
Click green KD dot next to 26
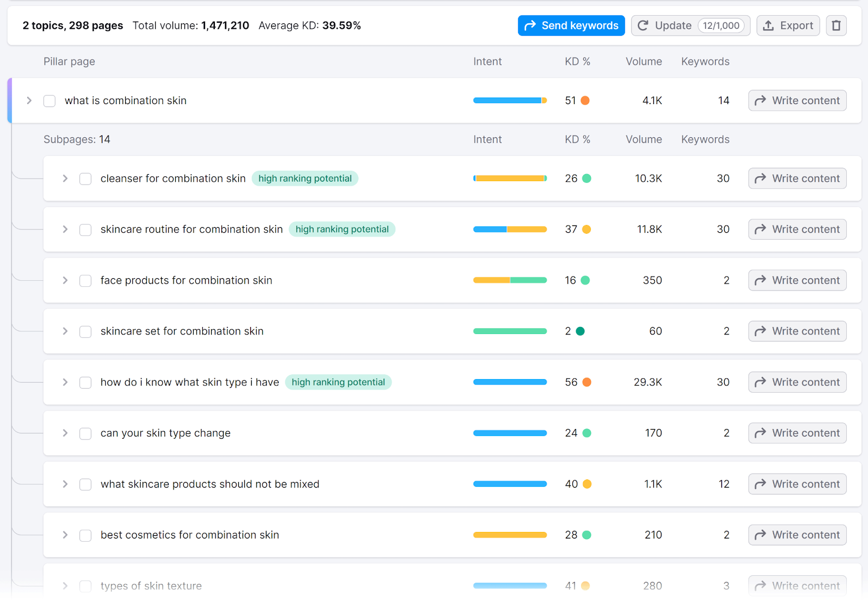[586, 178]
